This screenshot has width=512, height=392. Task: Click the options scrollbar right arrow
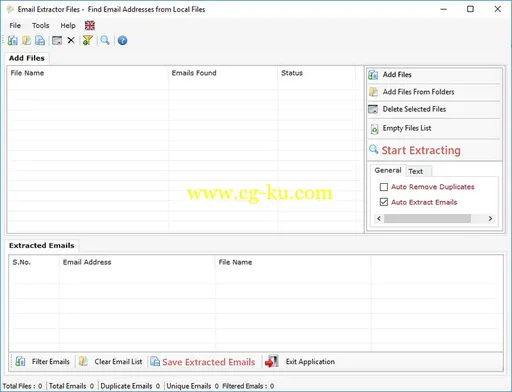tap(490, 218)
